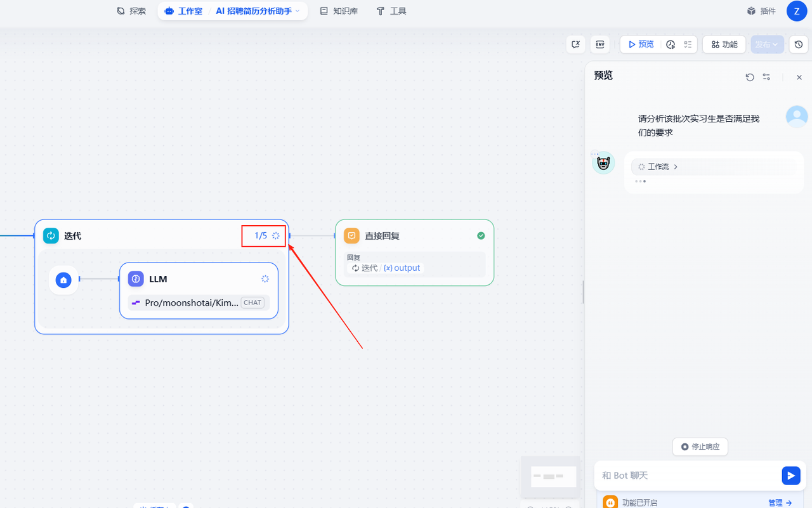Expand the 发布 publish dropdown
Viewport: 812px width, 508px height.
coord(767,44)
